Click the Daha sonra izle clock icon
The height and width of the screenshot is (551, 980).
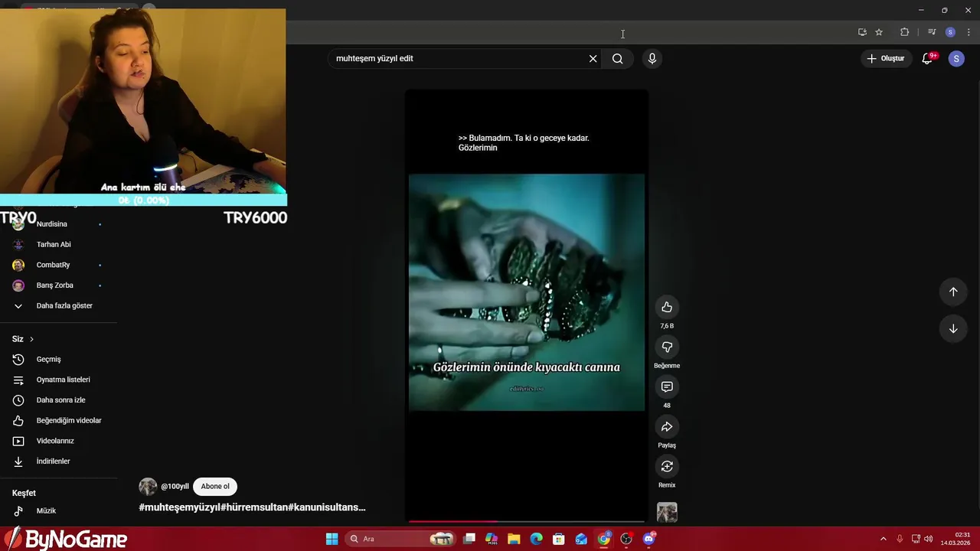[18, 400]
